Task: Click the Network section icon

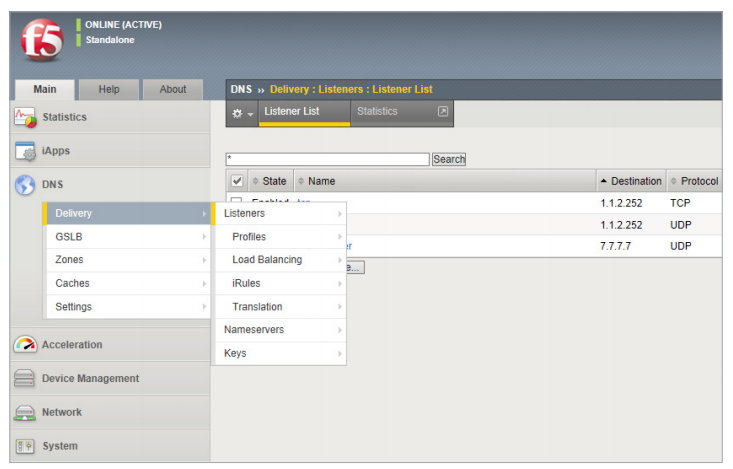Action: coord(25,412)
